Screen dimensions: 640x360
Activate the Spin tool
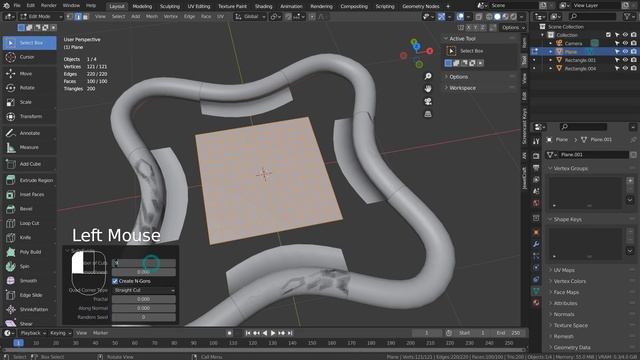(29, 267)
